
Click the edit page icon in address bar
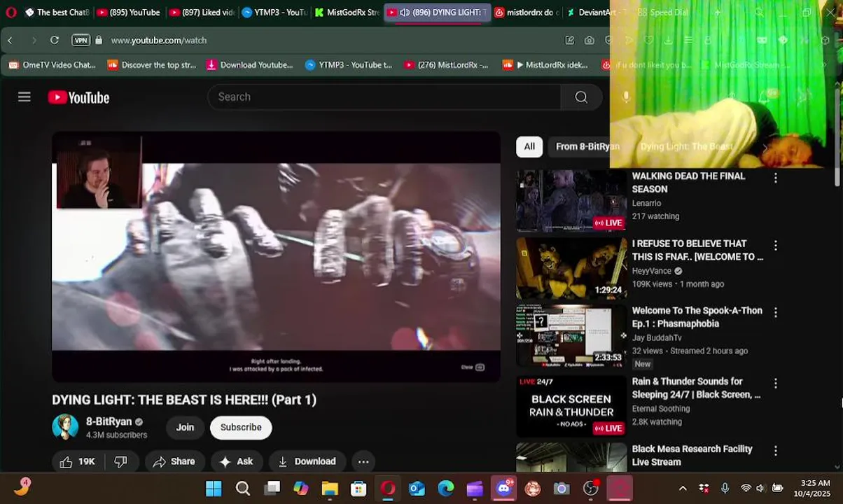tap(570, 41)
